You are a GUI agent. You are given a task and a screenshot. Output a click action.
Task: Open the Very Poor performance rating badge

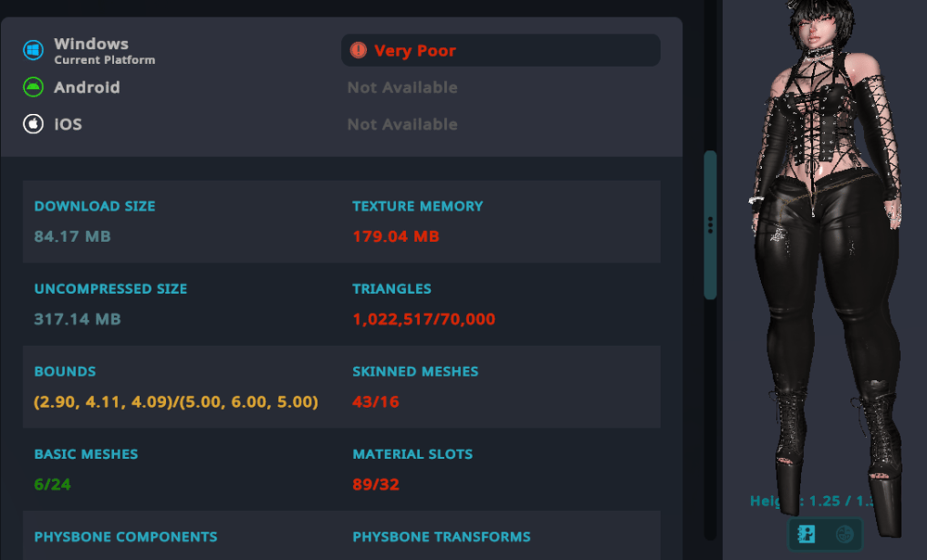point(501,51)
